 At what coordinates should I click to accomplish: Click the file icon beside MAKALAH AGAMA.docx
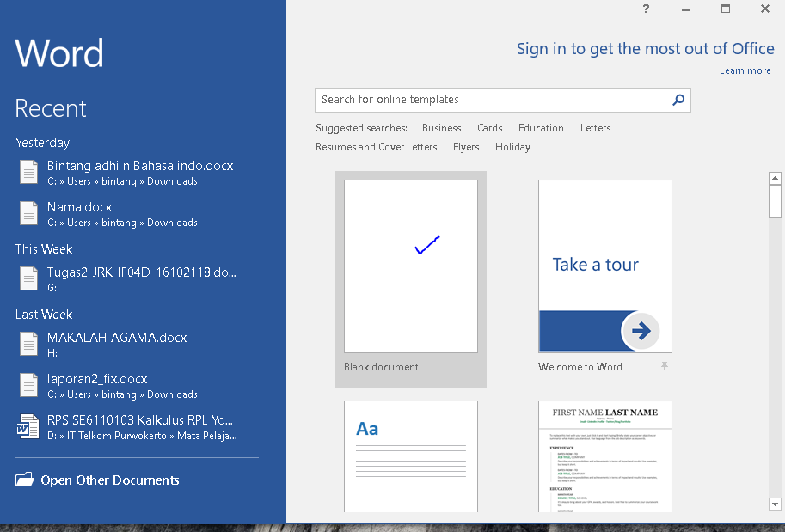28,344
